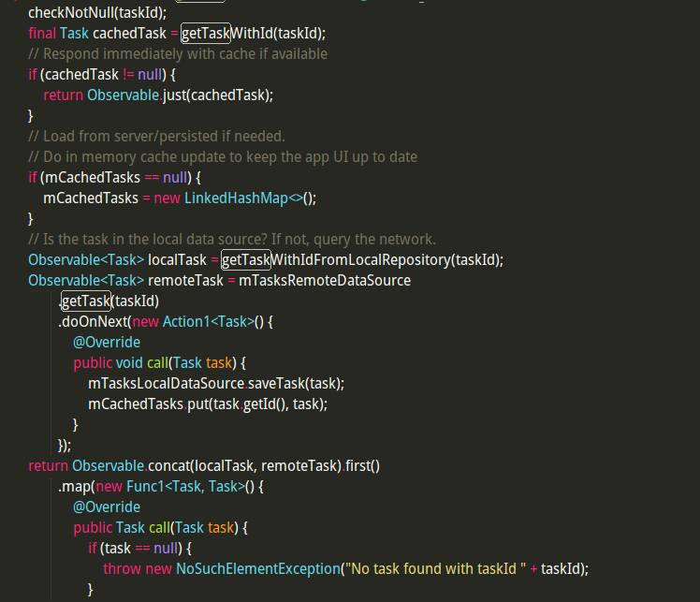Click the 'final' keyword before cachedTask
The image size is (700, 602).
pyautogui.click(x=42, y=33)
